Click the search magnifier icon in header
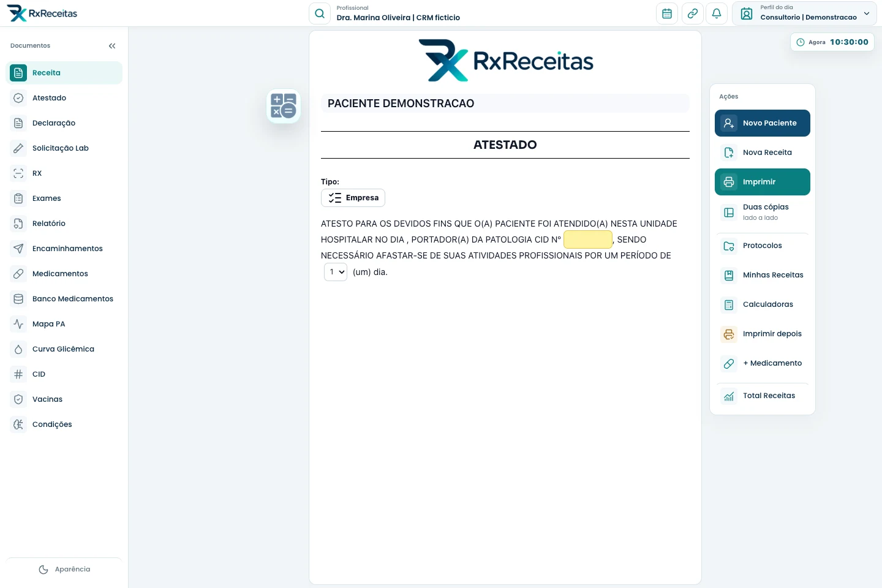Image resolution: width=882 pixels, height=588 pixels. coord(320,13)
